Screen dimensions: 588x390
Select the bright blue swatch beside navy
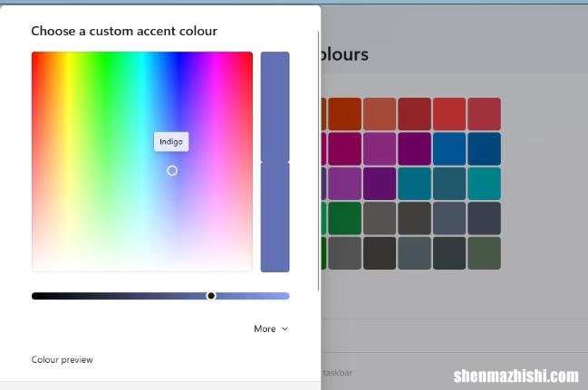pos(449,148)
